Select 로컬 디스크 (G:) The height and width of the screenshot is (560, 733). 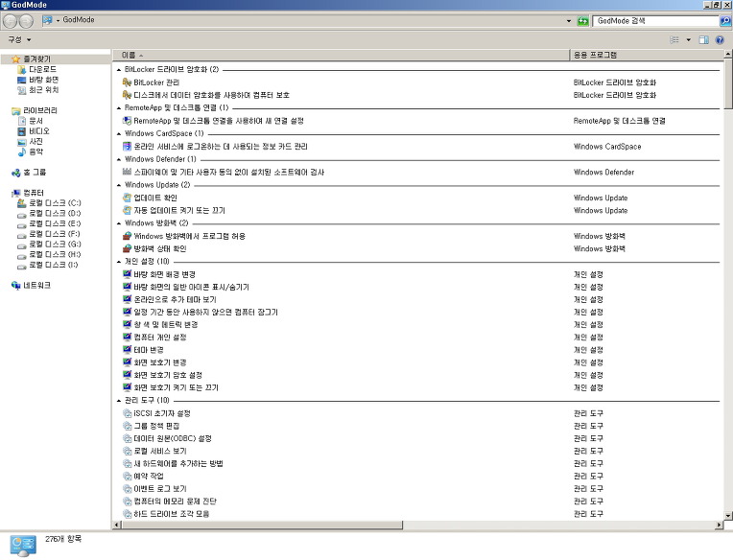point(55,244)
